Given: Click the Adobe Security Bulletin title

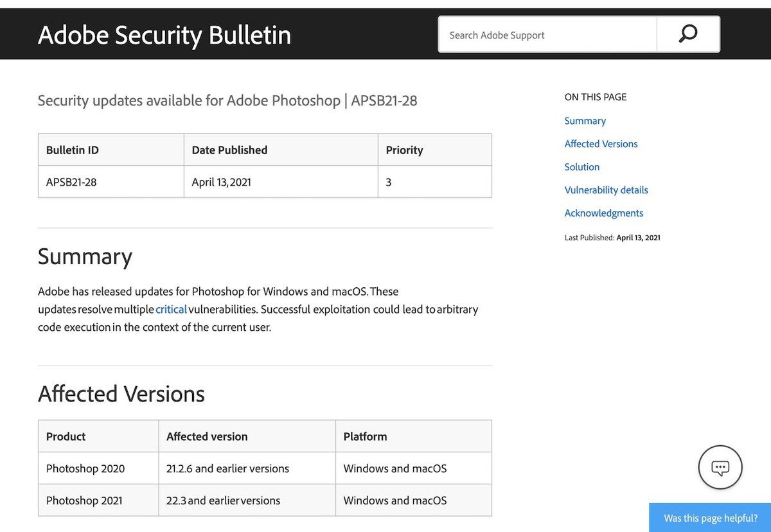Looking at the screenshot, I should [164, 35].
